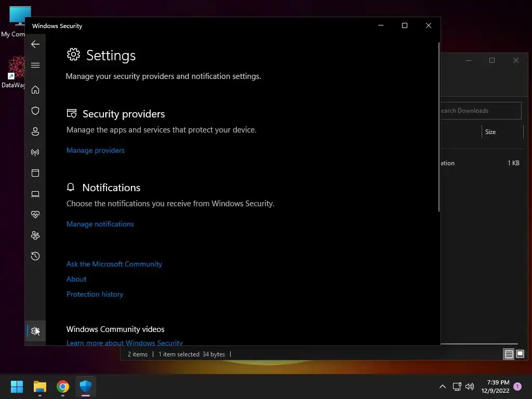Open File Explorer from the taskbar
The height and width of the screenshot is (399, 532).
coord(39,387)
